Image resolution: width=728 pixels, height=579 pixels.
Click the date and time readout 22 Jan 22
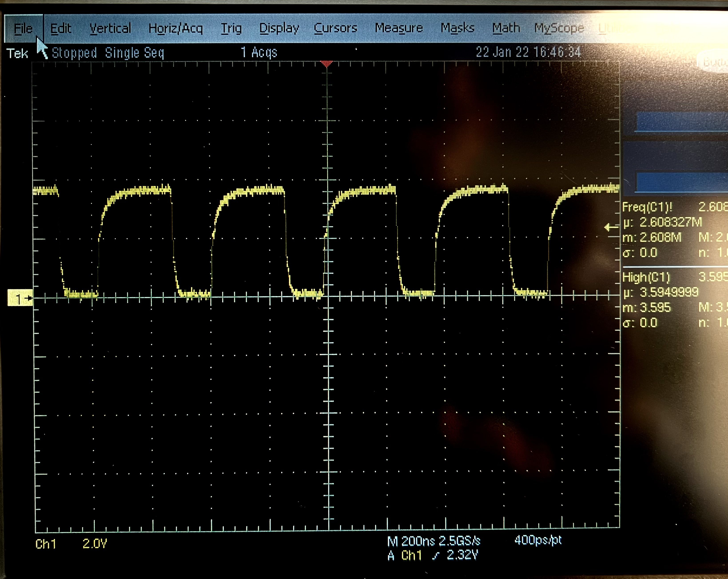click(x=528, y=52)
